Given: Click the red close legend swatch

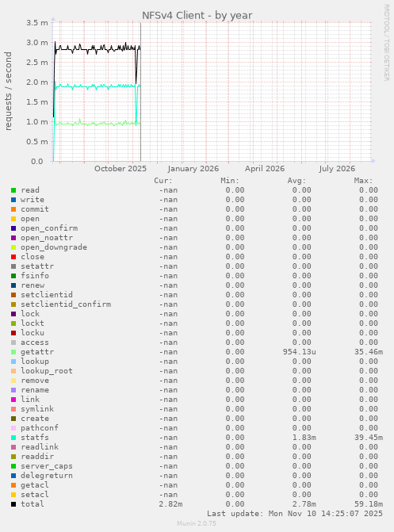Looking at the screenshot, I should click(x=13, y=257).
